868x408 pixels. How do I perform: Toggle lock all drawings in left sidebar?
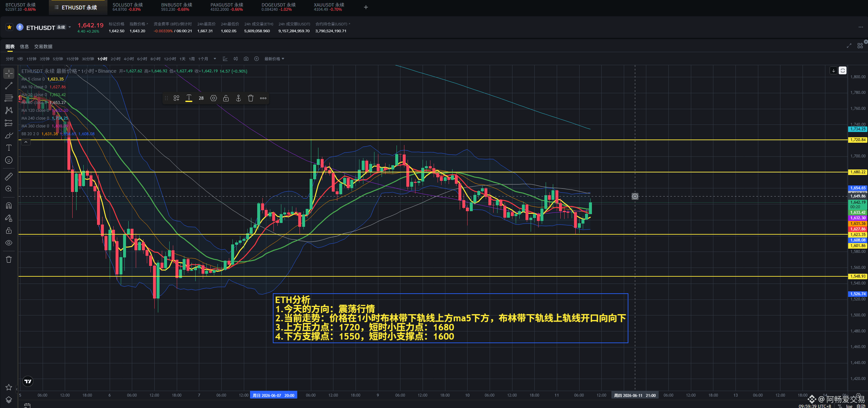tap(9, 231)
